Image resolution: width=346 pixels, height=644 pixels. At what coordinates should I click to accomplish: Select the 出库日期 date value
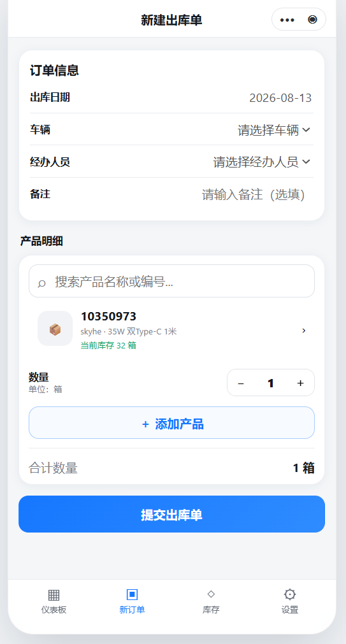[280, 98]
